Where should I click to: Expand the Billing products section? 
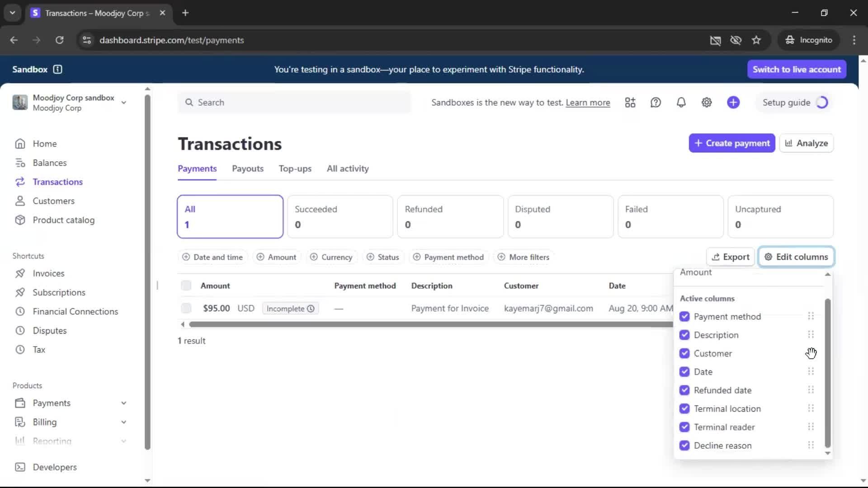tap(123, 422)
